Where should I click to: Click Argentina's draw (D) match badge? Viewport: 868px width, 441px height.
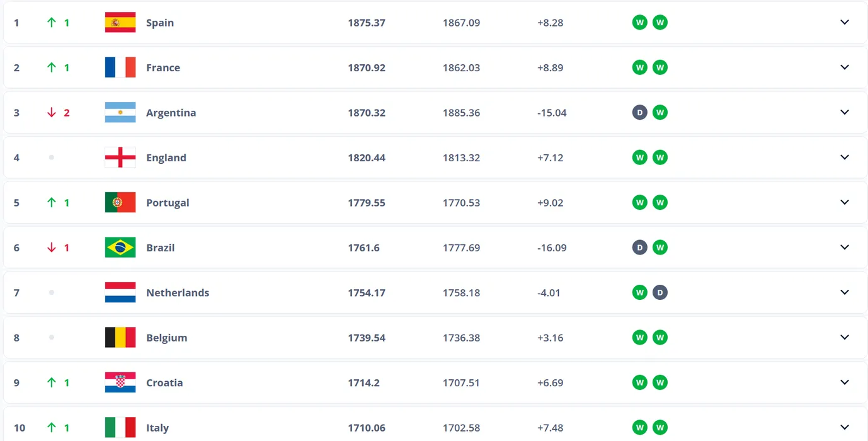click(x=639, y=113)
